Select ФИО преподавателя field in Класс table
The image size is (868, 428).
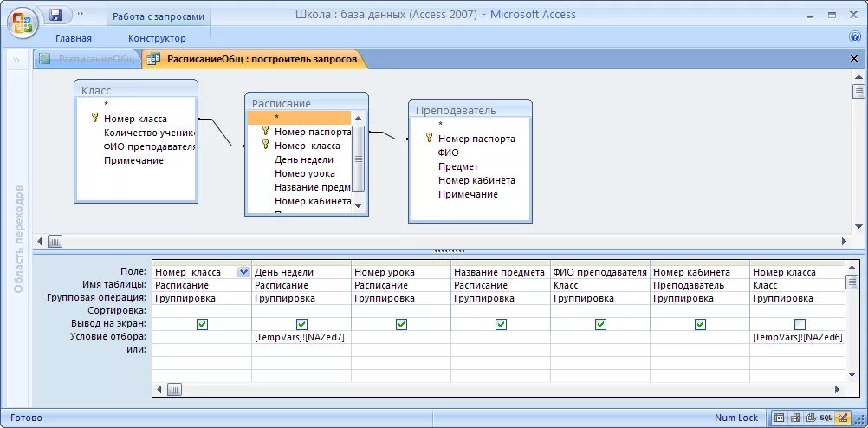click(x=150, y=146)
